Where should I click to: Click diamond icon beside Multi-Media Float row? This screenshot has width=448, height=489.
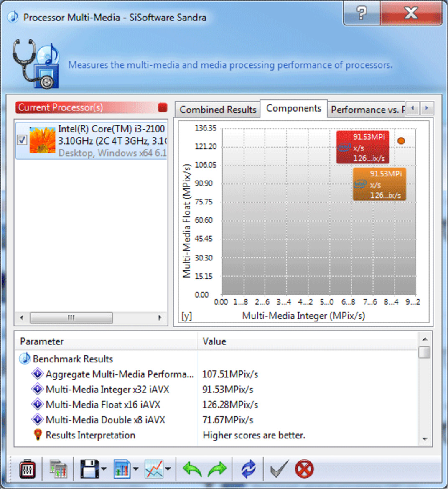[38, 405]
